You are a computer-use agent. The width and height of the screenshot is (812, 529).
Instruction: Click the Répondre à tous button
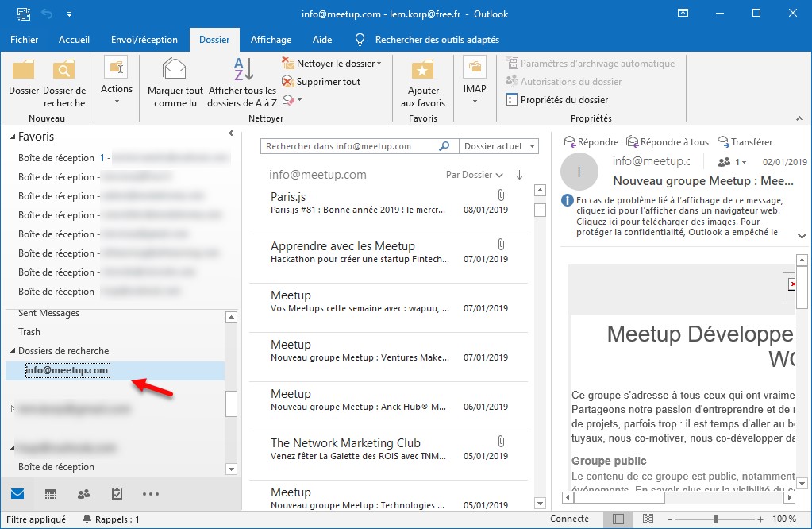point(667,142)
